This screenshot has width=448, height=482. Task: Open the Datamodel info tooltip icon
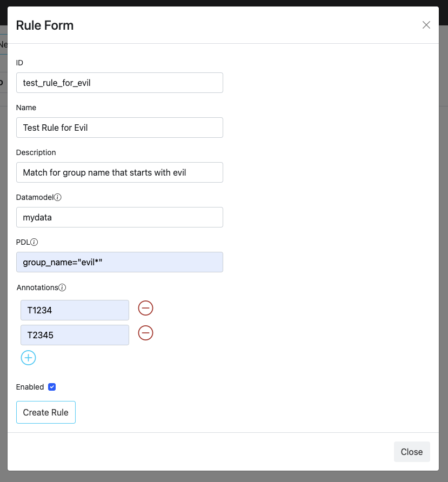tap(57, 197)
